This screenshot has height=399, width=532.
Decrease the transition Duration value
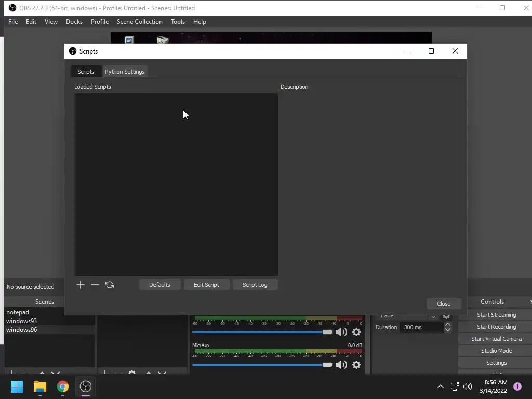(447, 330)
